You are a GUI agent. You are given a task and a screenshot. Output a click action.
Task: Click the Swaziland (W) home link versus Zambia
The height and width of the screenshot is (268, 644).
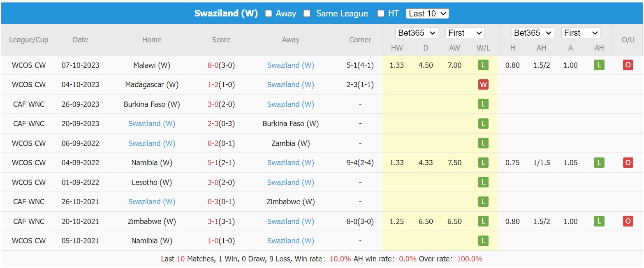pos(152,143)
